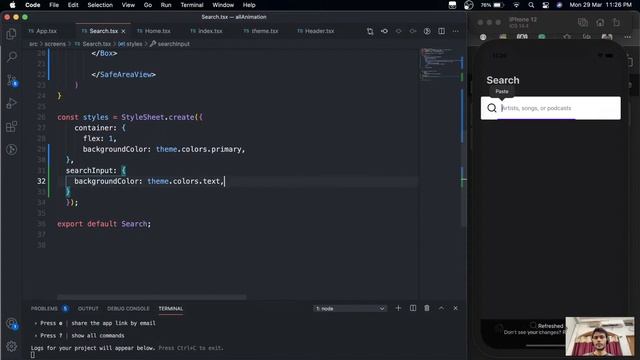Open the Go menu
The width and height of the screenshot is (640, 360).
pos(148,5)
